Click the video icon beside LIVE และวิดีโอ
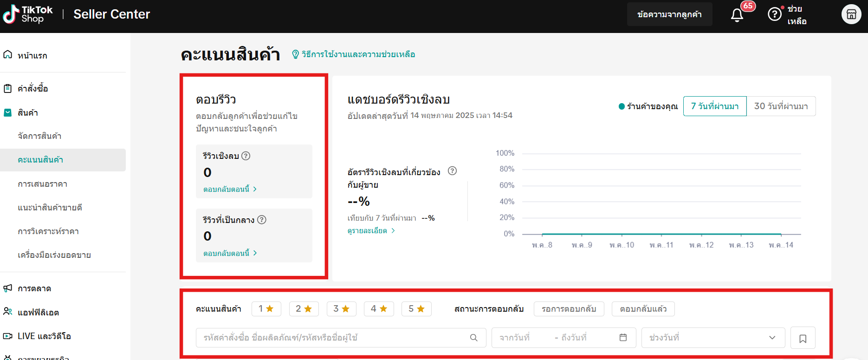Image resolution: width=868 pixels, height=360 pixels. tap(8, 336)
